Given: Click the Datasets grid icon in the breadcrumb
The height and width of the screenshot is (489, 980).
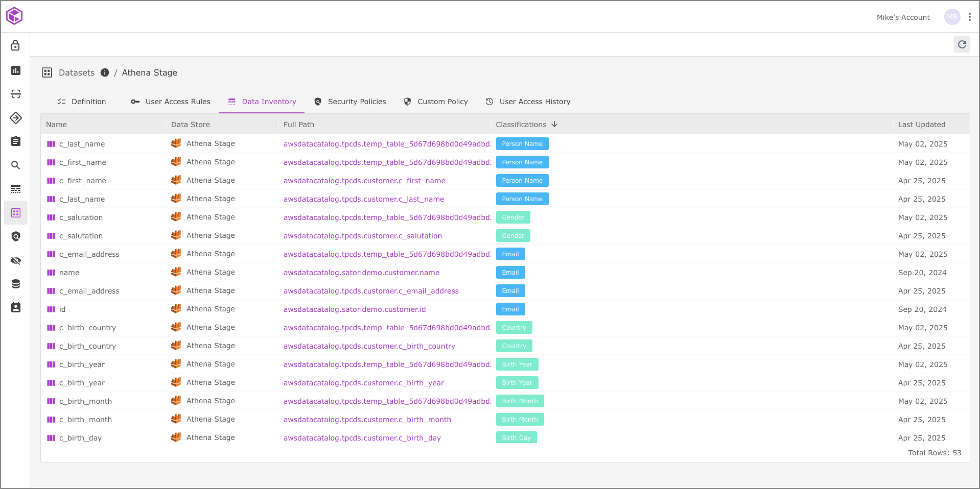Looking at the screenshot, I should 47,72.
